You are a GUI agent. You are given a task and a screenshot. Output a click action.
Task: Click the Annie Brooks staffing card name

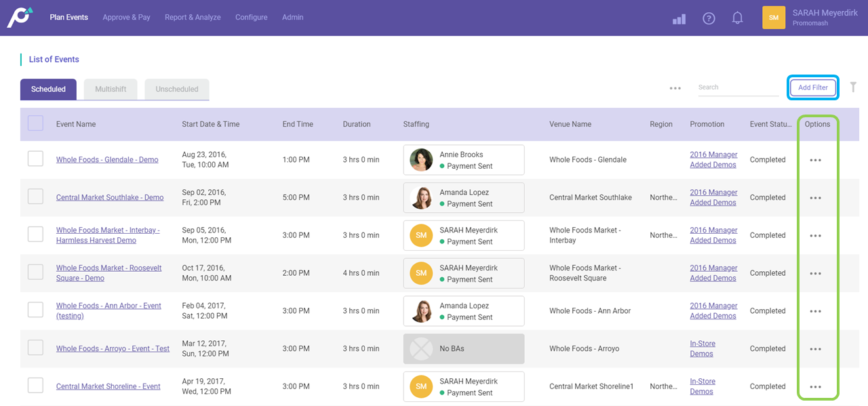click(461, 155)
